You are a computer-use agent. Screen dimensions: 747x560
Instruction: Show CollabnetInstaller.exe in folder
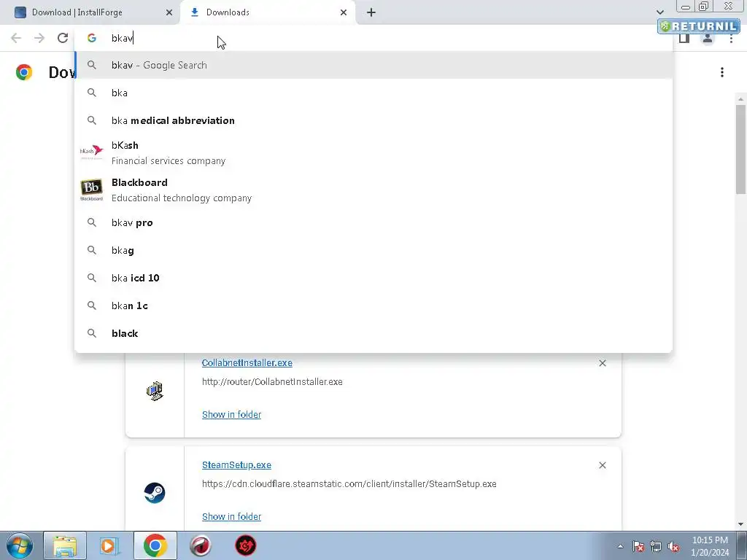click(231, 415)
